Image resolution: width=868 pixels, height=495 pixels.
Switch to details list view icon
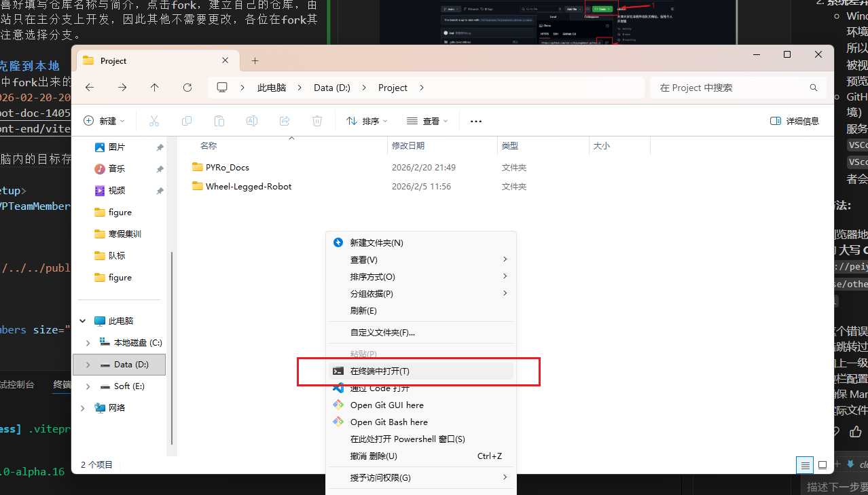coord(805,465)
